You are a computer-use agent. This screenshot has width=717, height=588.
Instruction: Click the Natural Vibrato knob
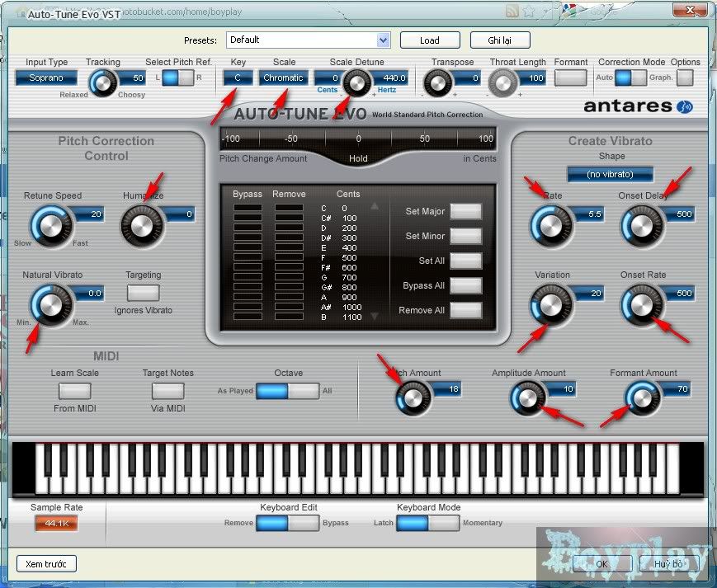click(x=51, y=303)
